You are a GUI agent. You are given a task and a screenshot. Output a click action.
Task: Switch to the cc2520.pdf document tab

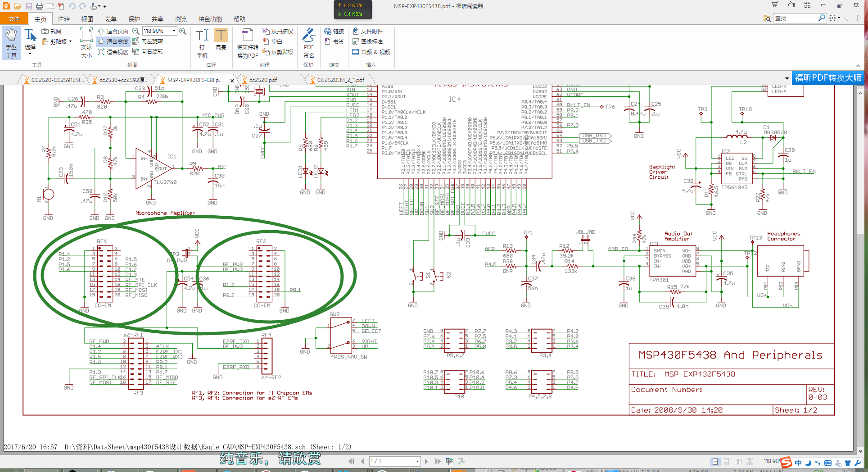[263, 80]
